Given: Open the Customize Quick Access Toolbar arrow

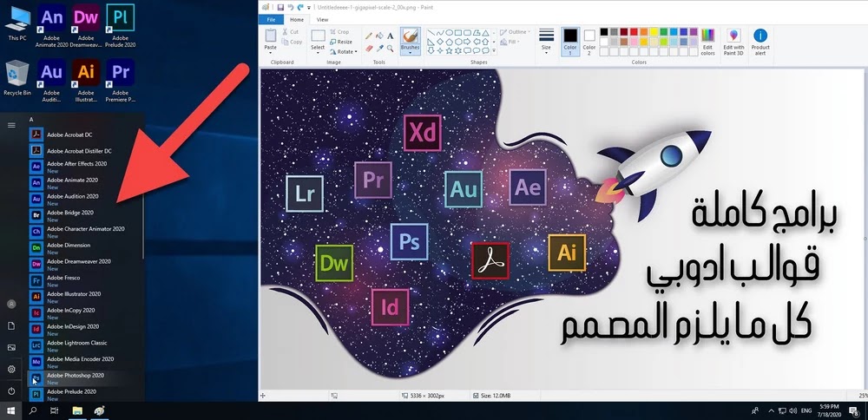Looking at the screenshot, I should (308, 7).
